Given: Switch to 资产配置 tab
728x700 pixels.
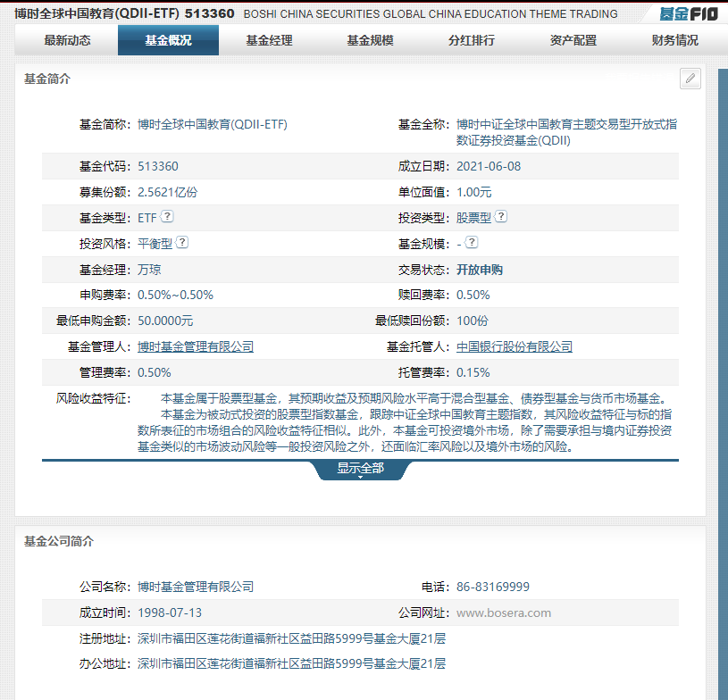Looking at the screenshot, I should click(x=573, y=40).
